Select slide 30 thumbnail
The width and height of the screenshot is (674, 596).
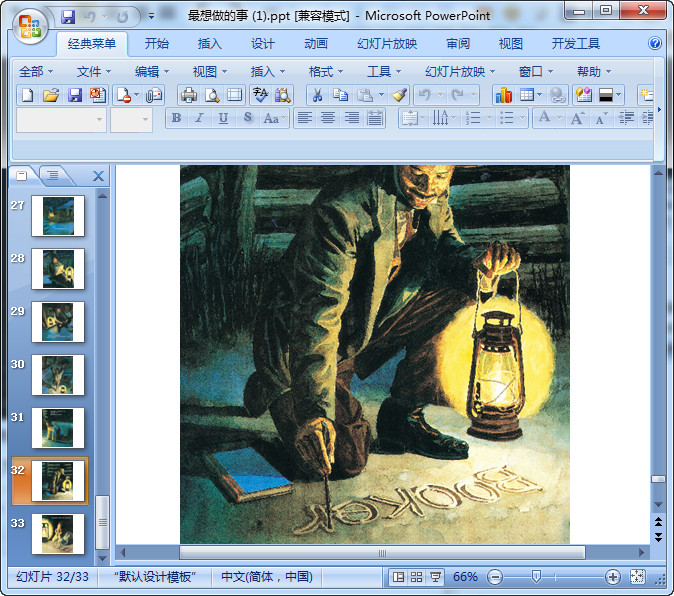[58, 375]
